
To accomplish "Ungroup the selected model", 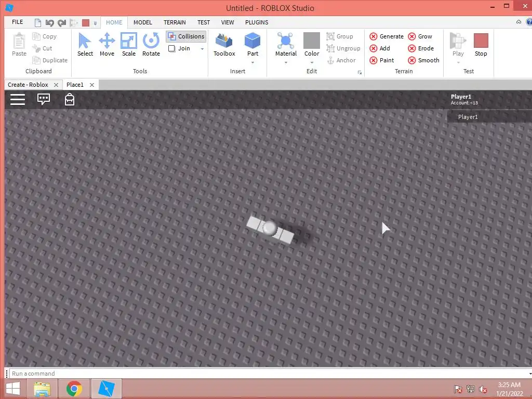I will 343,48.
